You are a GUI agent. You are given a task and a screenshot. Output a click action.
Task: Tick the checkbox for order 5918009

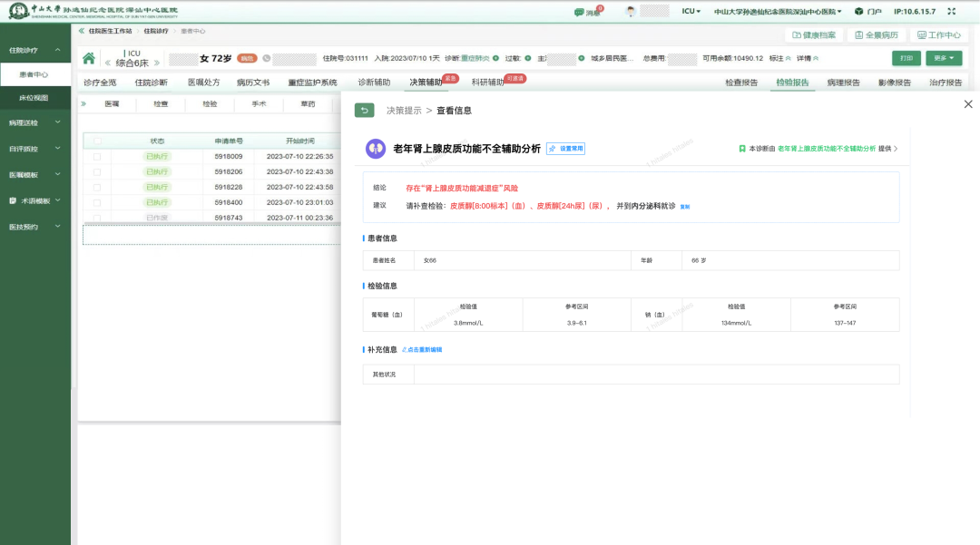(x=97, y=156)
